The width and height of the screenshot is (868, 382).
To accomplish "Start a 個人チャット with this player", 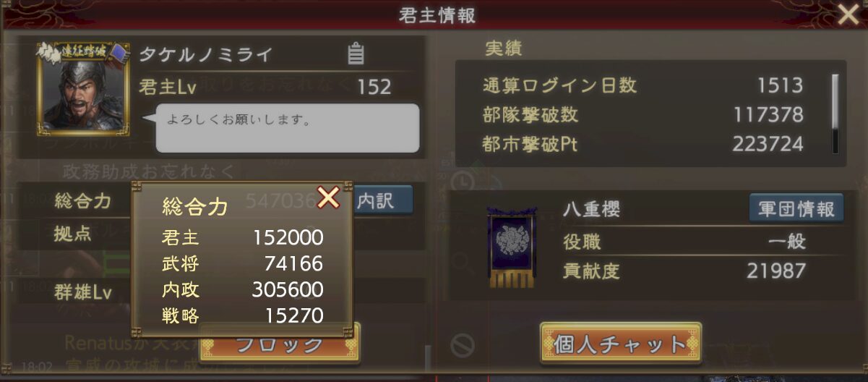I will (621, 344).
